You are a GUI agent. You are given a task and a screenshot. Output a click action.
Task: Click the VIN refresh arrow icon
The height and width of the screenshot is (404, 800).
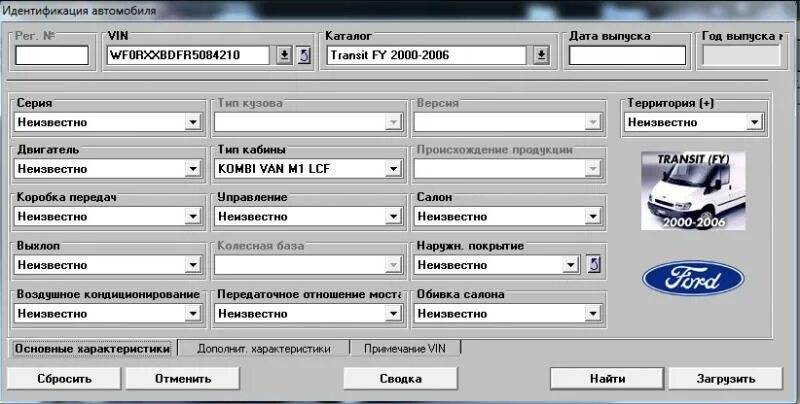pos(304,55)
